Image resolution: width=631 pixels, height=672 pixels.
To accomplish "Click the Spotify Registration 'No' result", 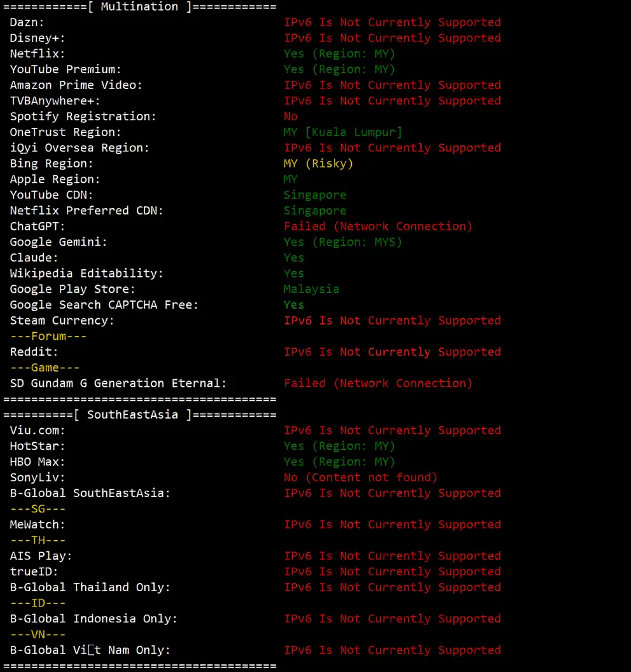I will 291,116.
